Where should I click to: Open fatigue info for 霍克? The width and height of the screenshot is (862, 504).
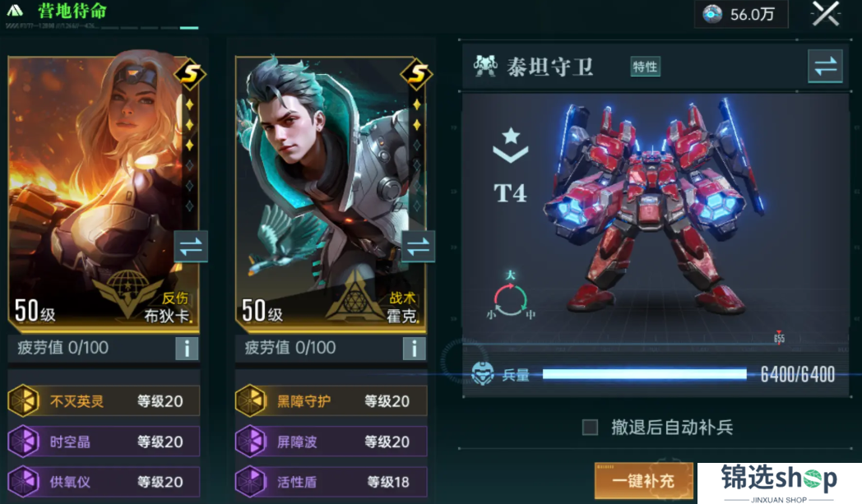click(414, 349)
